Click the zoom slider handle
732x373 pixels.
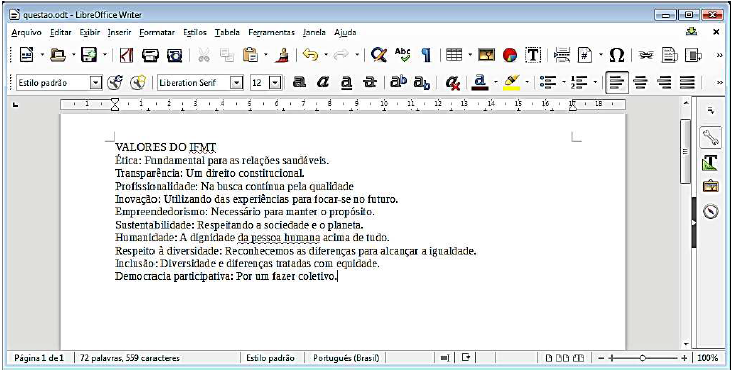click(643, 358)
